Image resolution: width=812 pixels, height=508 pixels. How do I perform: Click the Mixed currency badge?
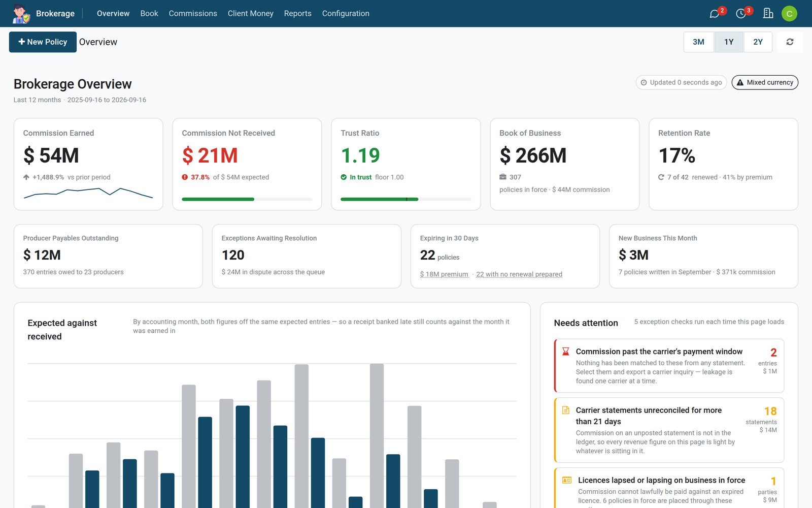pos(765,82)
